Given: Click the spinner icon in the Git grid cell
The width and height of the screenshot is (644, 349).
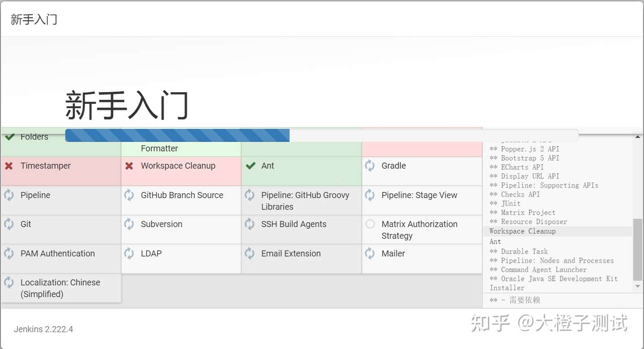Looking at the screenshot, I should (x=9, y=224).
